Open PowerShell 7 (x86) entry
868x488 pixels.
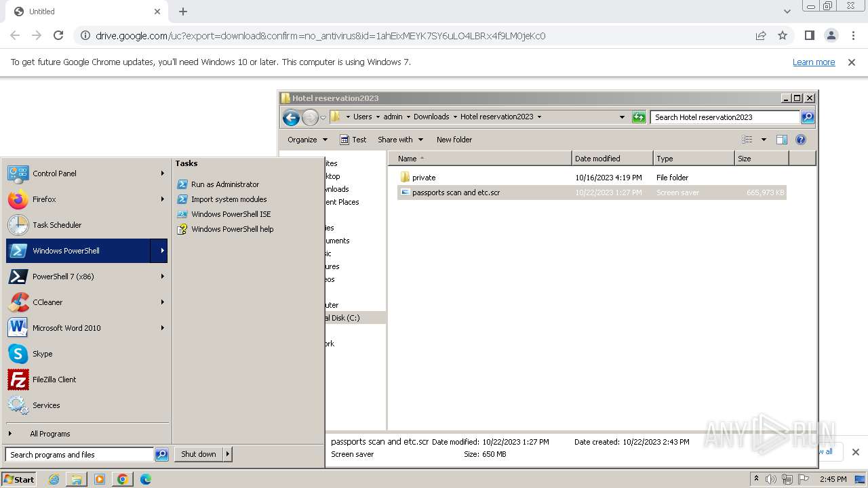coord(86,277)
